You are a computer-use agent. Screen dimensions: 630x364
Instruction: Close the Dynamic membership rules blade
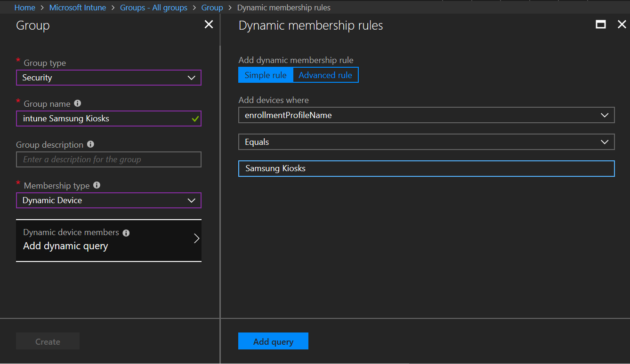click(622, 24)
